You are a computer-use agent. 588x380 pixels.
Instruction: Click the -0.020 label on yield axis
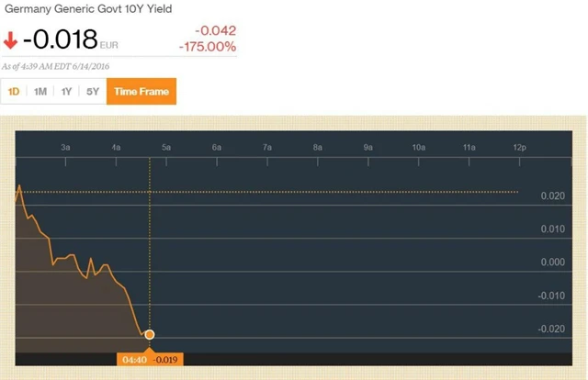(x=551, y=329)
